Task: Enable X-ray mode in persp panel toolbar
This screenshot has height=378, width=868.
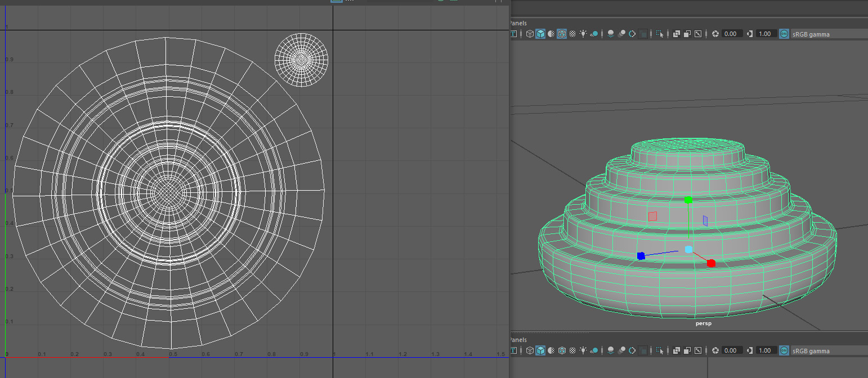Action: click(x=677, y=34)
